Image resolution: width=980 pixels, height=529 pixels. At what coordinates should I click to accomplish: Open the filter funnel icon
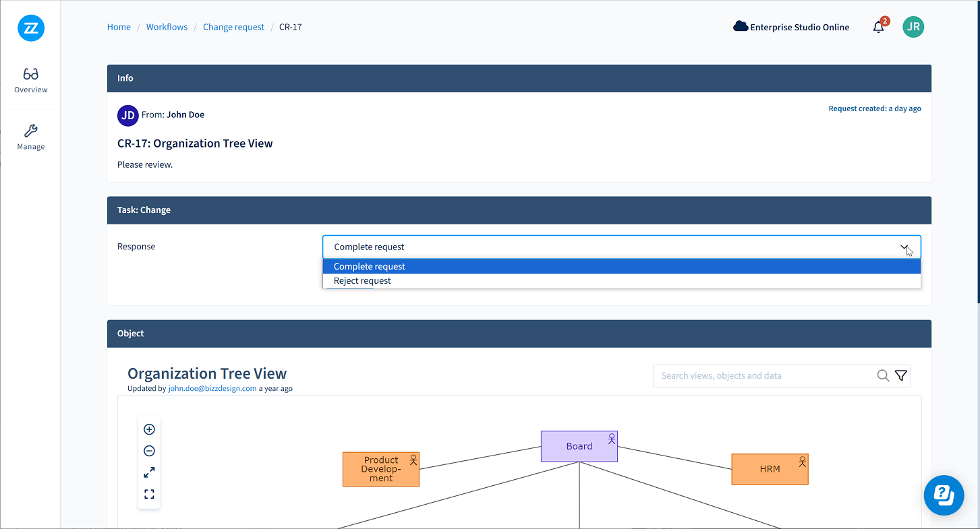tap(900, 376)
